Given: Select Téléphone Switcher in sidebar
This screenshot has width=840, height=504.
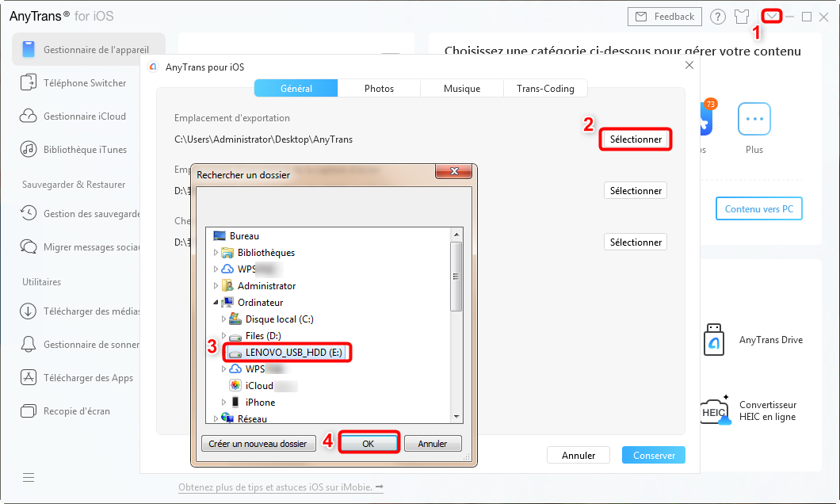Looking at the screenshot, I should coord(85,82).
